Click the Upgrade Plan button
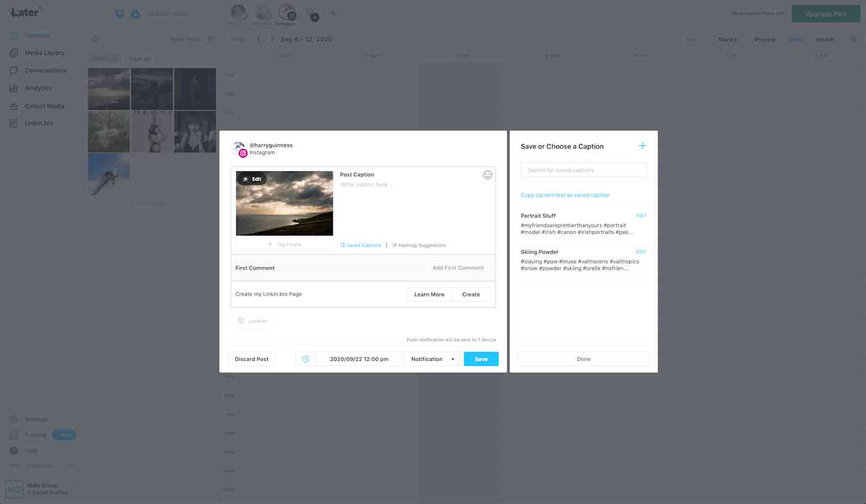Image resolution: width=866 pixels, height=504 pixels. (826, 14)
